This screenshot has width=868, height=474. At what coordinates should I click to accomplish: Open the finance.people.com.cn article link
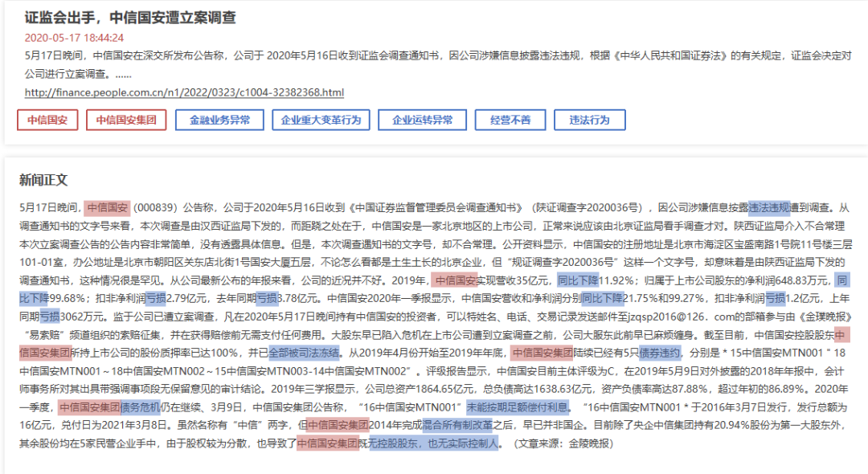[x=184, y=92]
